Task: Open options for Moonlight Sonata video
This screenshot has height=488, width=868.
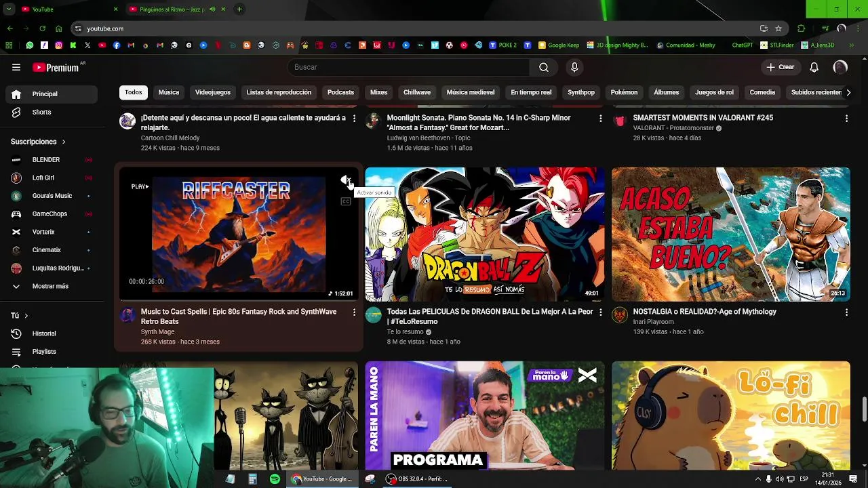Action: tap(600, 118)
